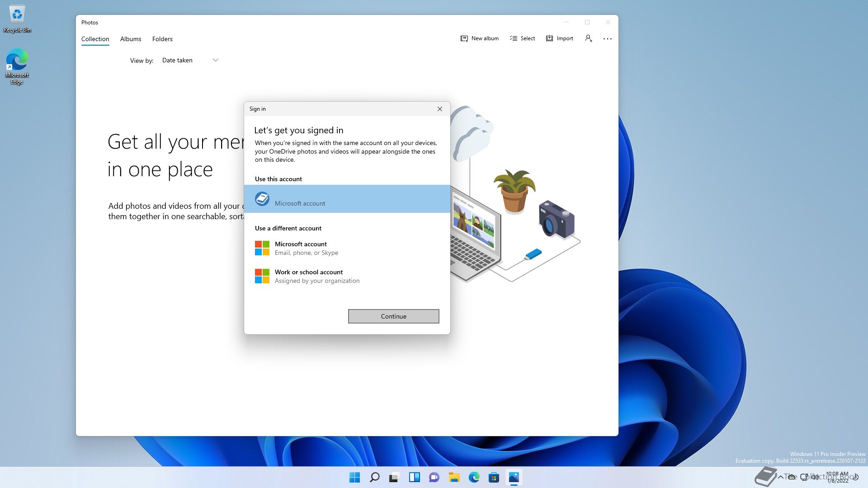Open Recycle Bin desktop icon
The height and width of the screenshot is (488, 868).
tap(17, 19)
